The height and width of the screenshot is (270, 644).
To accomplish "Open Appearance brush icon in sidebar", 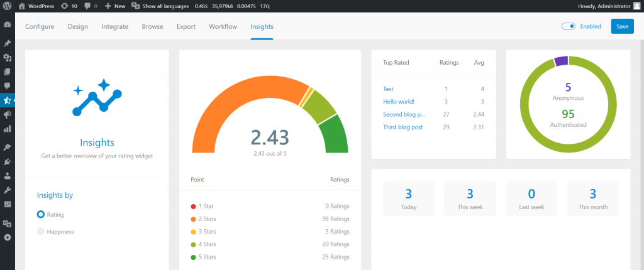I will click(7, 148).
